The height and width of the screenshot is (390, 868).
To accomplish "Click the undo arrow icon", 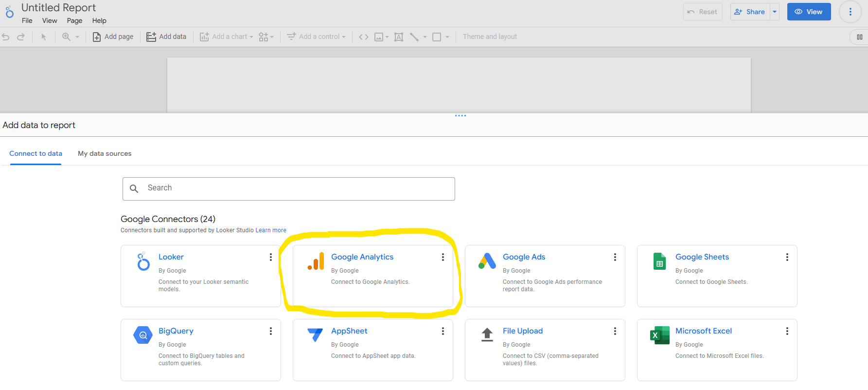I will (6, 37).
